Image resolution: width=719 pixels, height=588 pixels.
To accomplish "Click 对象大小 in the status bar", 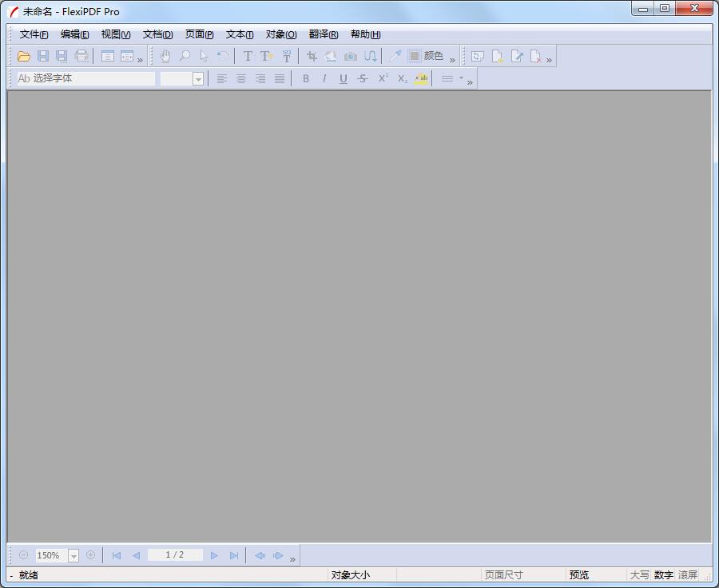I will pos(351,574).
